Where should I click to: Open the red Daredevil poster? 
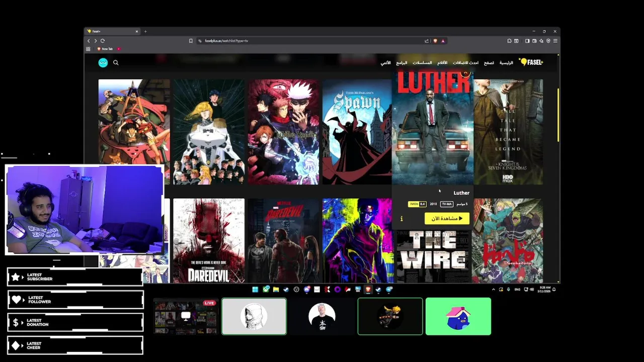[x=209, y=241]
